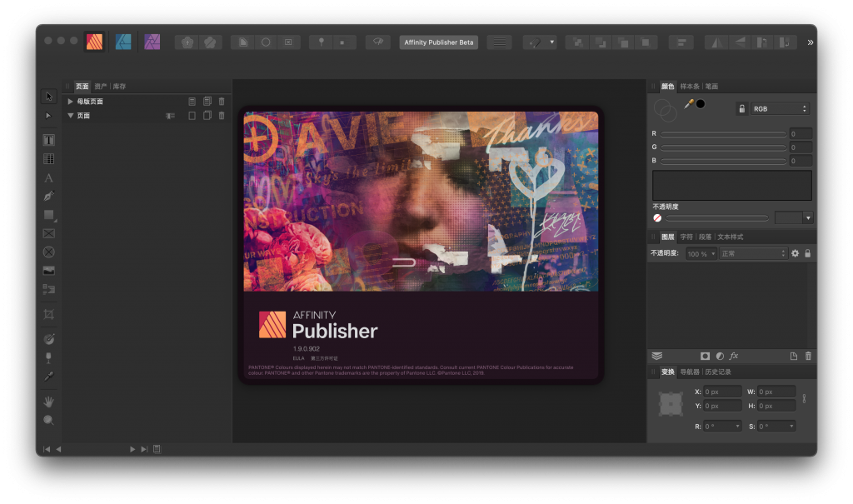
Task: Open EULA link on splash screen
Action: click(299, 359)
